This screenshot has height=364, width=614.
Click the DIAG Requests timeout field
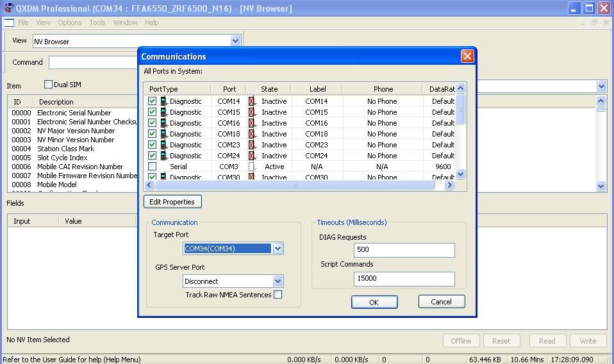pyautogui.click(x=404, y=250)
